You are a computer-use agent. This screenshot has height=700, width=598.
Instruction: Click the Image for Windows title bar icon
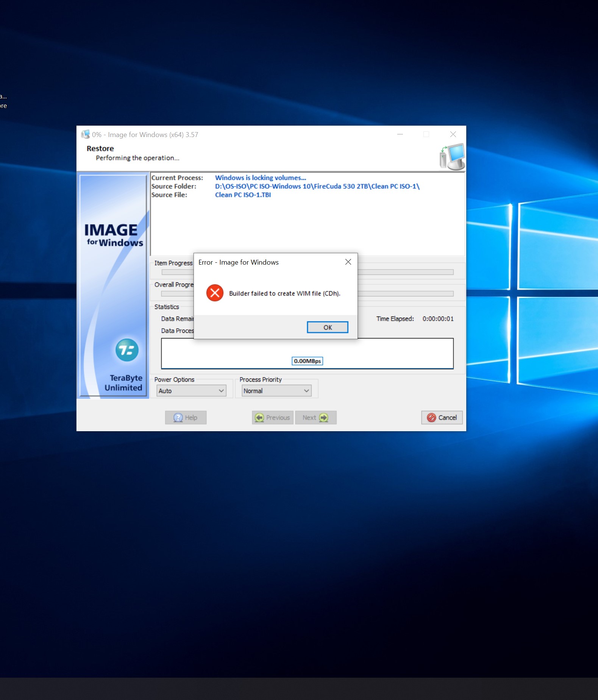(85, 134)
